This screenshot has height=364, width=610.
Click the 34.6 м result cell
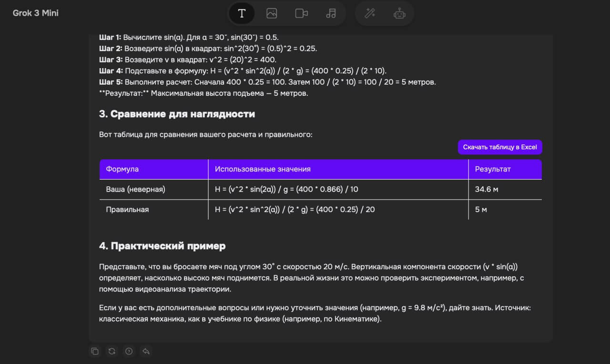(487, 189)
